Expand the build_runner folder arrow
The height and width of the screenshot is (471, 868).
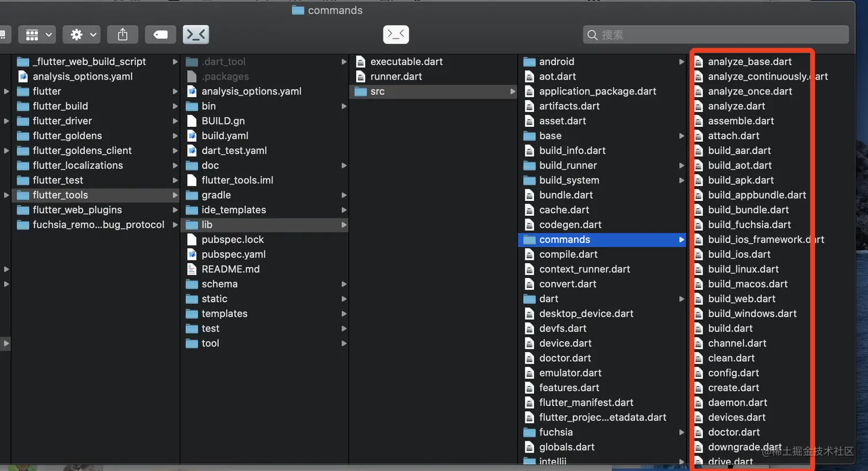[x=681, y=165]
